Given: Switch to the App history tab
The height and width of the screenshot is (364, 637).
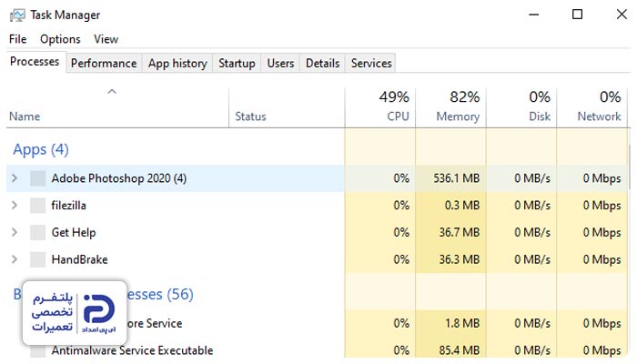Looking at the screenshot, I should tap(177, 64).
